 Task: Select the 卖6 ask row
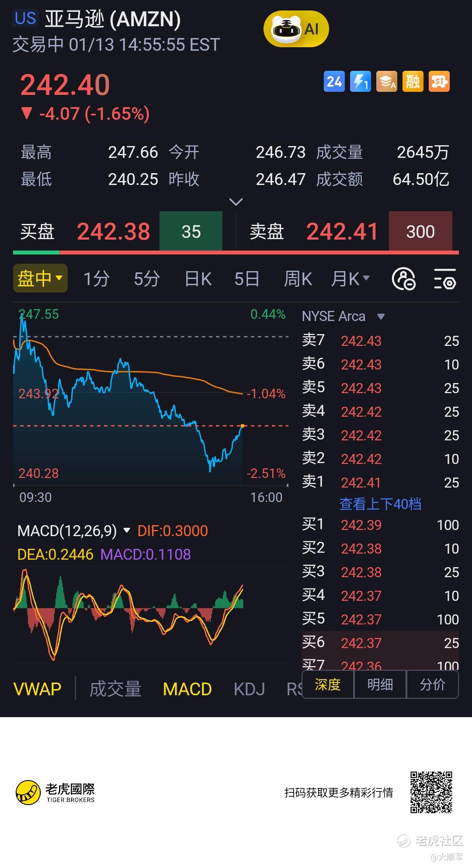(x=380, y=364)
